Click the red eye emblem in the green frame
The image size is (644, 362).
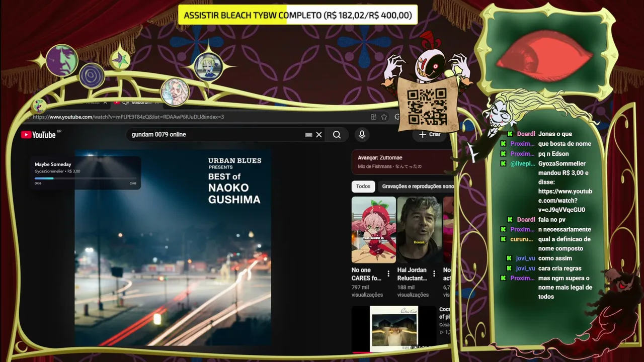(544, 56)
